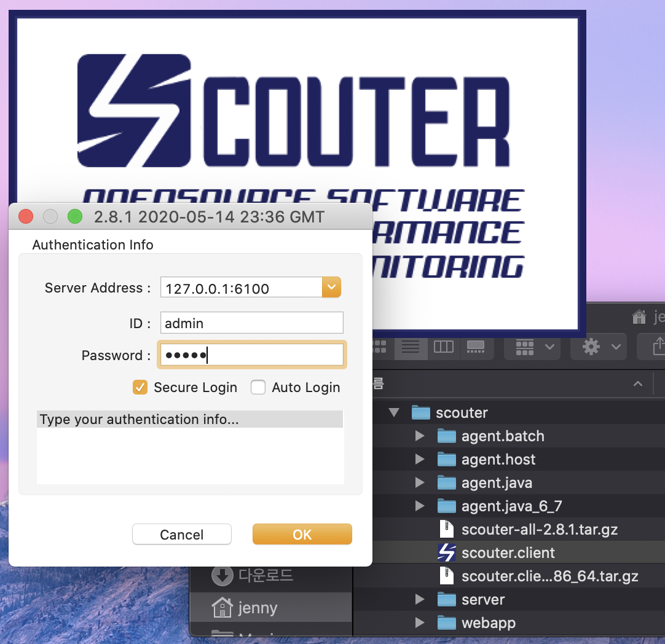This screenshot has height=644, width=665.
Task: Expand the agent.java_6_7 folder
Action: [419, 506]
